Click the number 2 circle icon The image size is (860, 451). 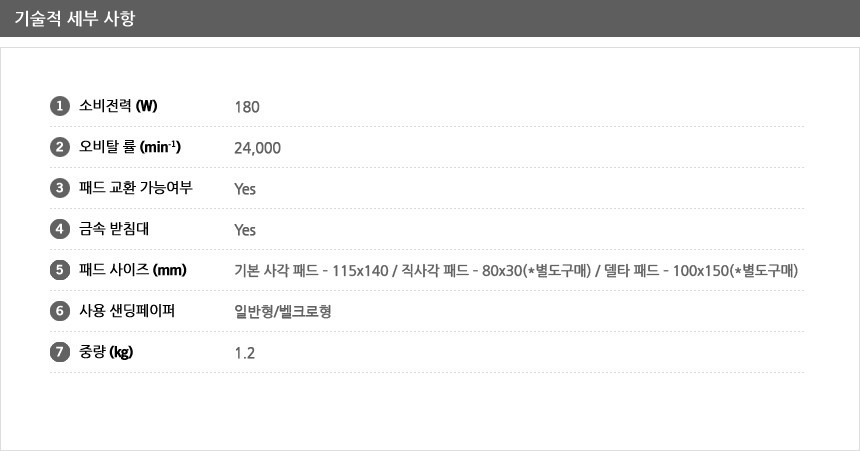pyautogui.click(x=60, y=147)
